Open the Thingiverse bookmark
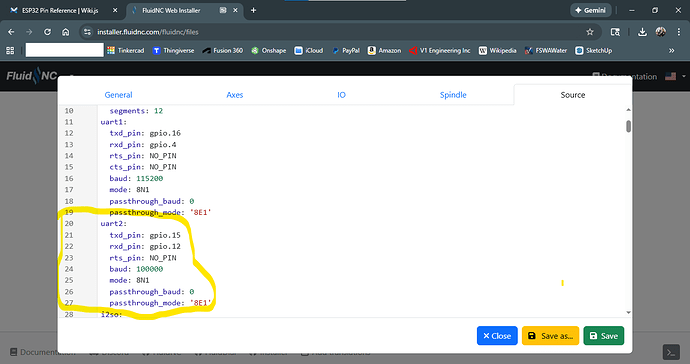Viewport: 690px width, 364px height. (173, 51)
